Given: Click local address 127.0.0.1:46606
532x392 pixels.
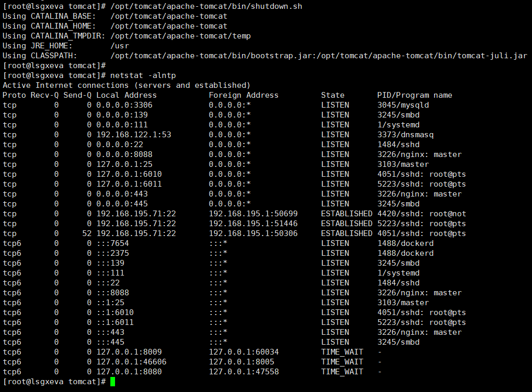Looking at the screenshot, I should [x=131, y=361].
